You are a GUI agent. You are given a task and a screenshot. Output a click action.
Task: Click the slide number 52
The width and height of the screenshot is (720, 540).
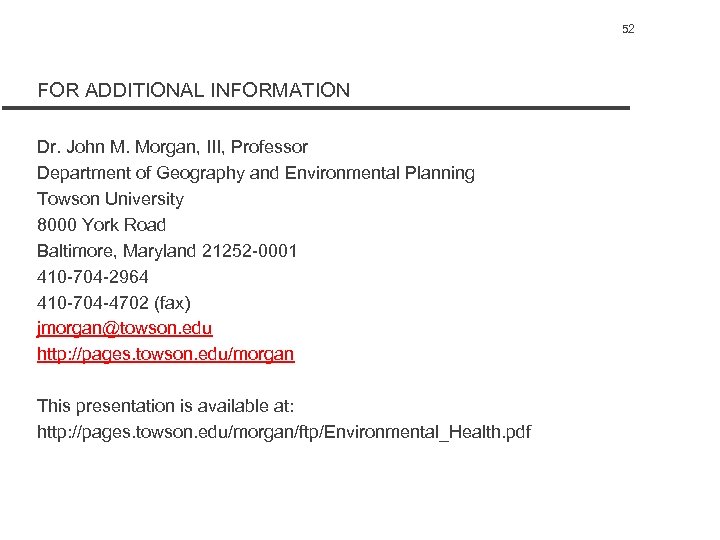point(628,29)
